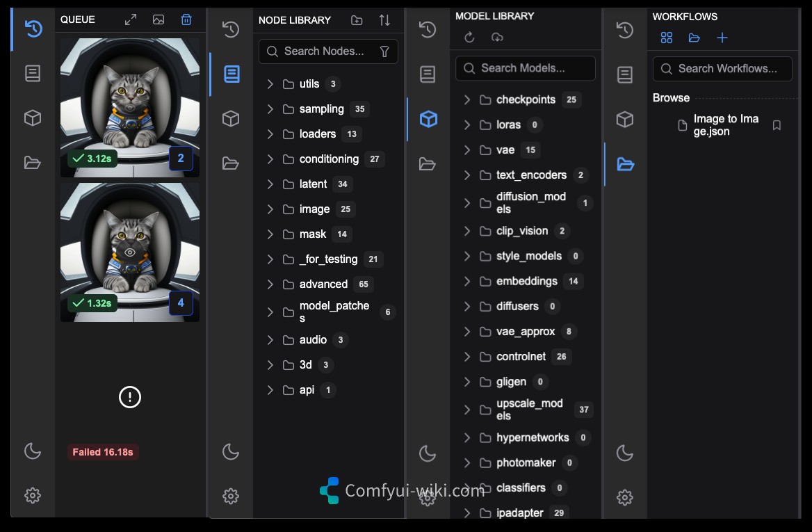Open settings gear in second sidebar

[231, 497]
